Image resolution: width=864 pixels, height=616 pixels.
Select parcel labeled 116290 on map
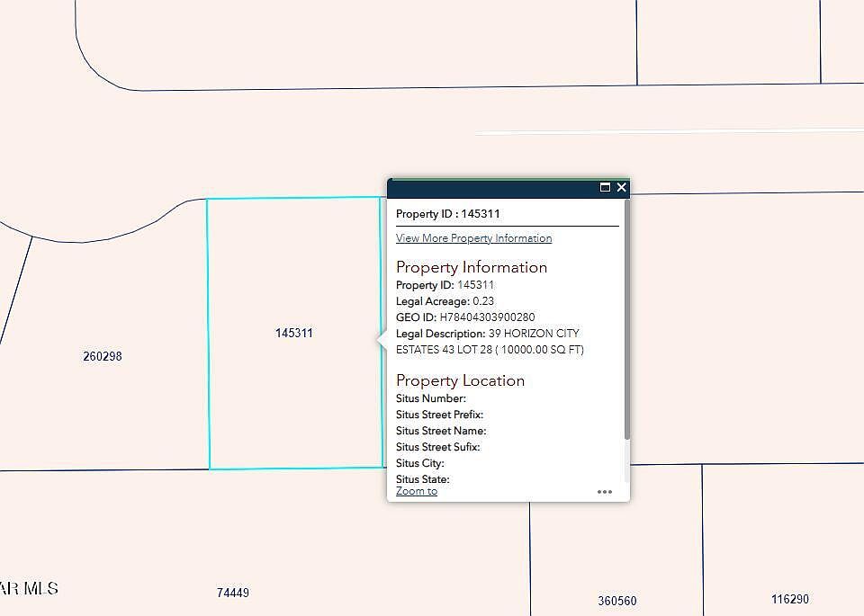click(789, 599)
